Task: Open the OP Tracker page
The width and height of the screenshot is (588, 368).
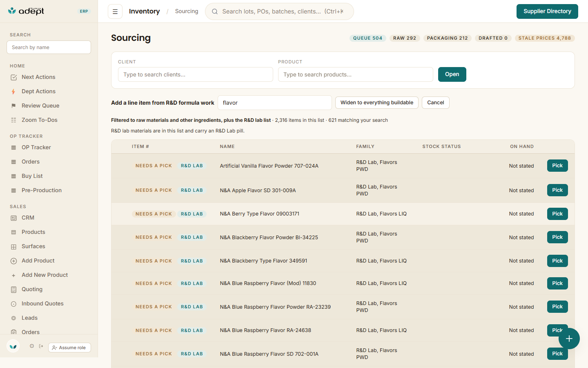Action: (36, 147)
